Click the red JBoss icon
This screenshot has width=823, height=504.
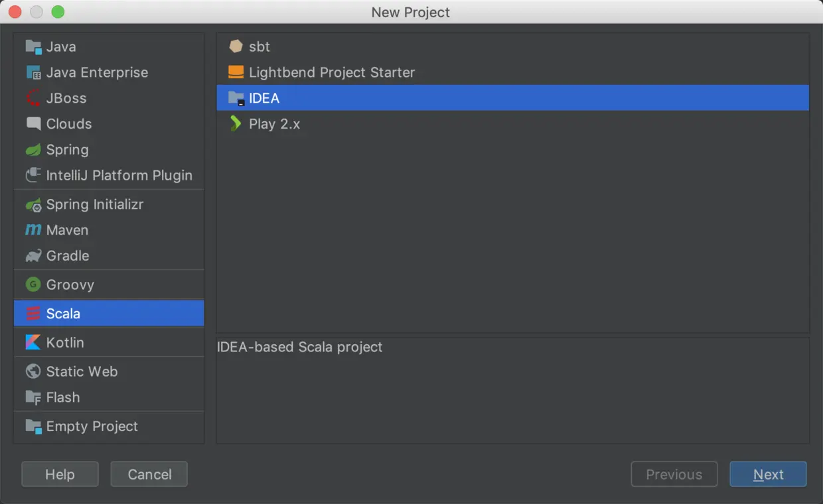[x=33, y=98]
